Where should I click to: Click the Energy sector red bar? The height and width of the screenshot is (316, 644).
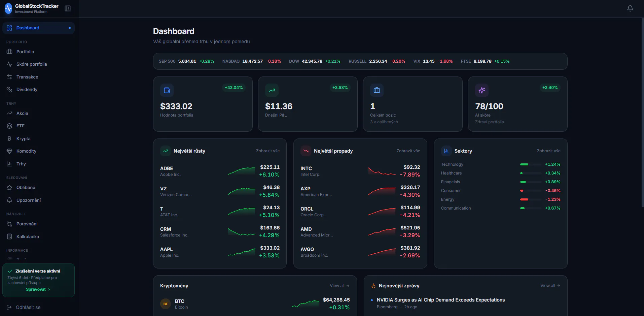524,199
